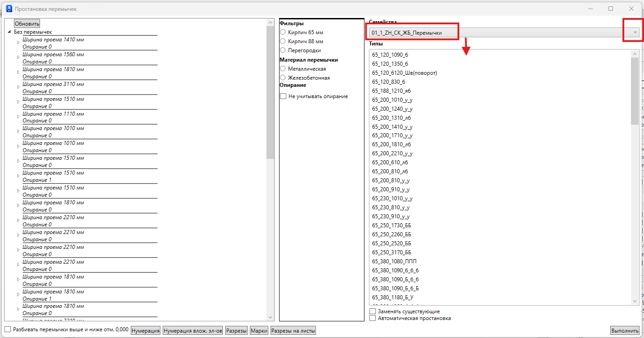This screenshot has width=644, height=338.
Task: Click the Семейства dropdown arrow
Action: coord(635,32)
